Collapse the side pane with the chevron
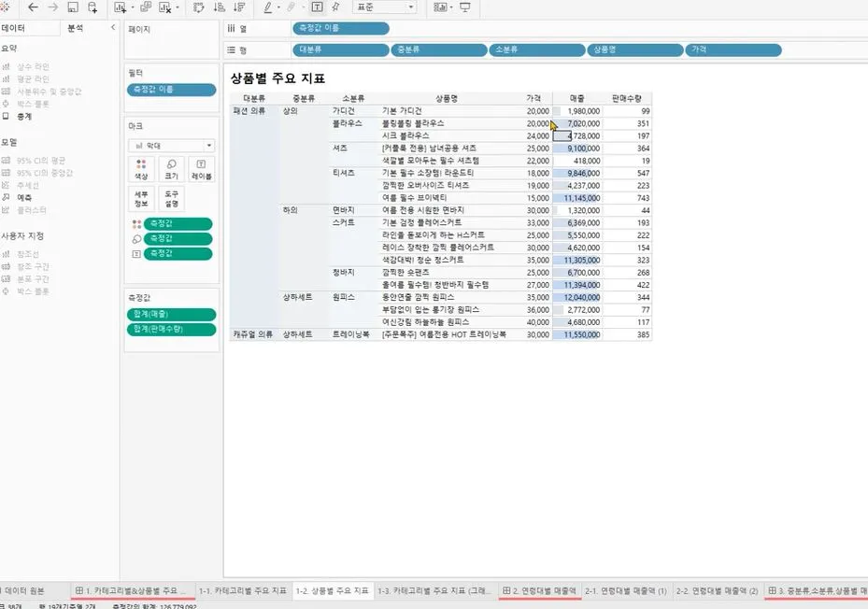Viewport: 868px width, 609px height. [x=113, y=27]
